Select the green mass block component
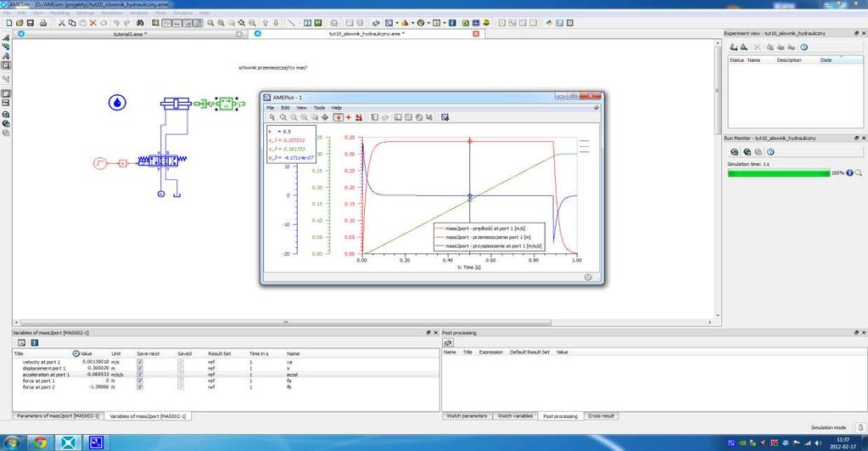The height and width of the screenshot is (451, 868). (x=227, y=103)
